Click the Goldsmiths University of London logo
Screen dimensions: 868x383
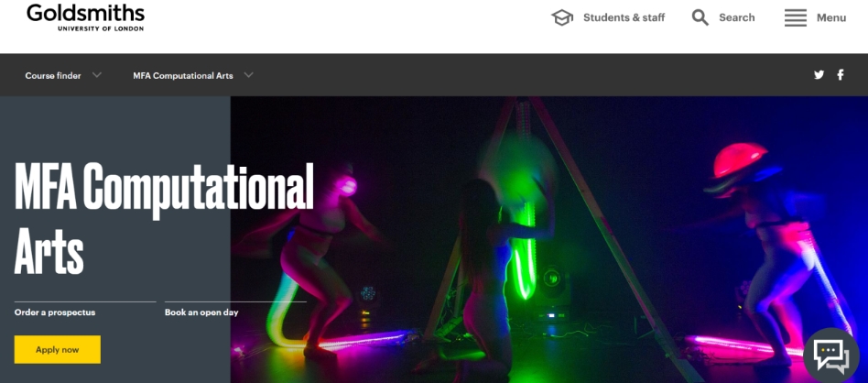tap(86, 17)
